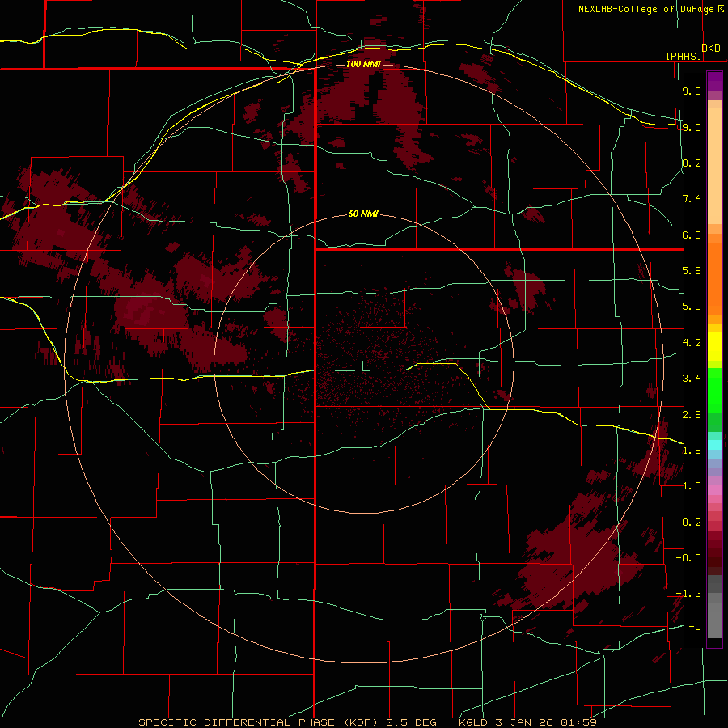
Task: Click the -1.3 value on the color scale
Action: (688, 594)
